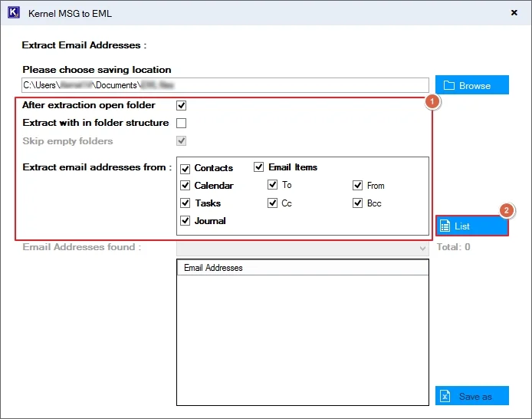
Task: Uncheck the From field checkbox
Action: pos(357,185)
